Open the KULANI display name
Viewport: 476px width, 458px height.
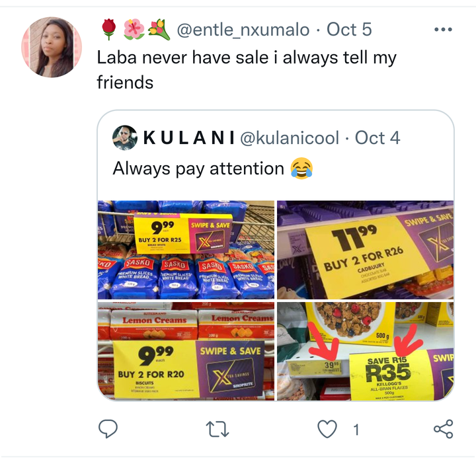[x=189, y=137]
